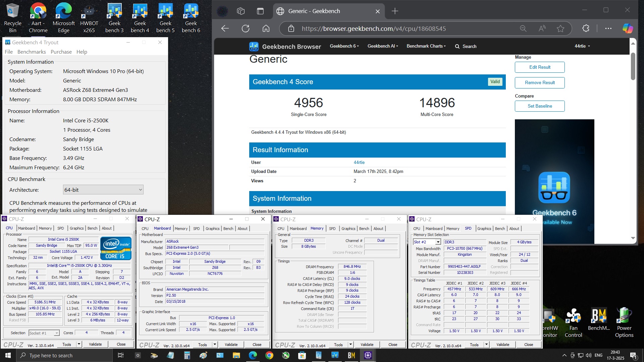Open the Slot #2 memory slot dropdown
Image resolution: width=644 pixels, height=362 pixels.
point(427,242)
